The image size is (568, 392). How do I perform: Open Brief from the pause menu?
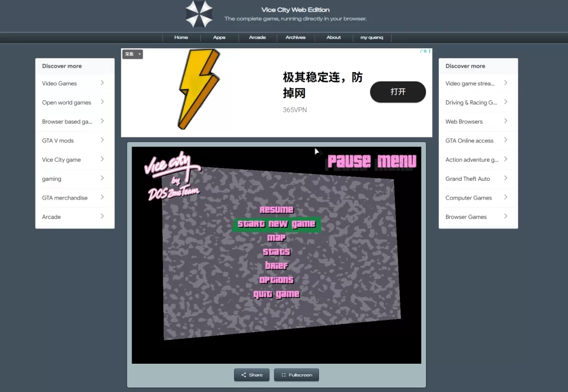[x=276, y=266]
